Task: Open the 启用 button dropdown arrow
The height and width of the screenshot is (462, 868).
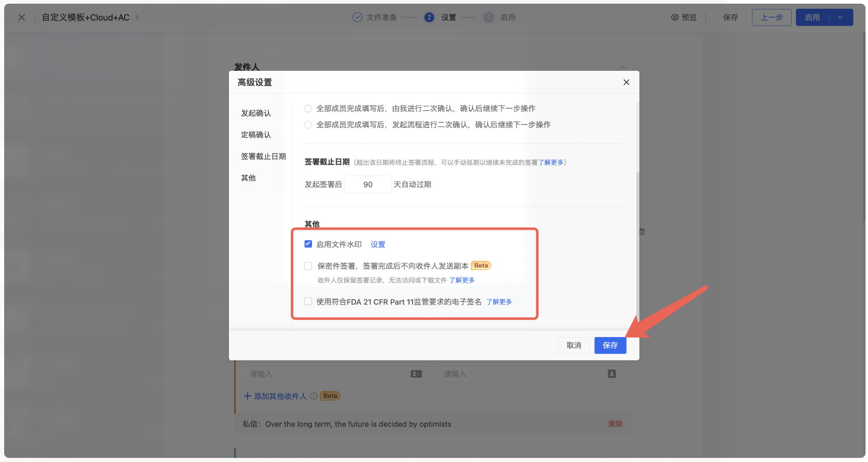Action: pos(840,17)
